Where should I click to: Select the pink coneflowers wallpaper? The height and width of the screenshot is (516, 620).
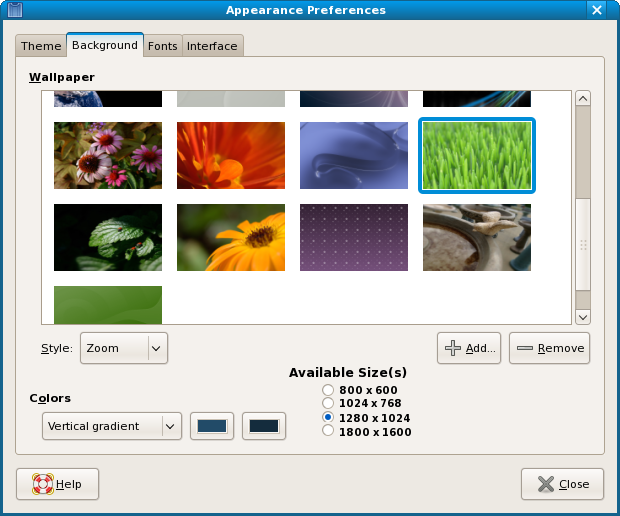click(108, 155)
